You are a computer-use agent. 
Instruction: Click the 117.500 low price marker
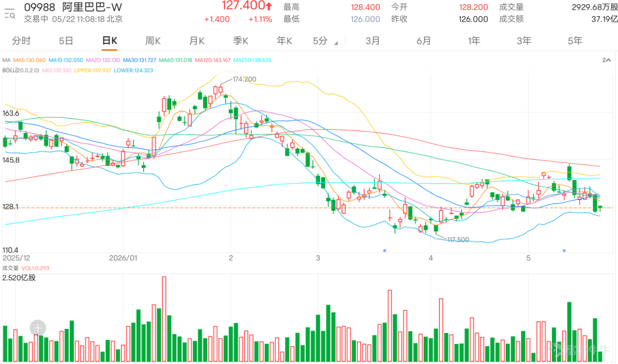tap(458, 240)
